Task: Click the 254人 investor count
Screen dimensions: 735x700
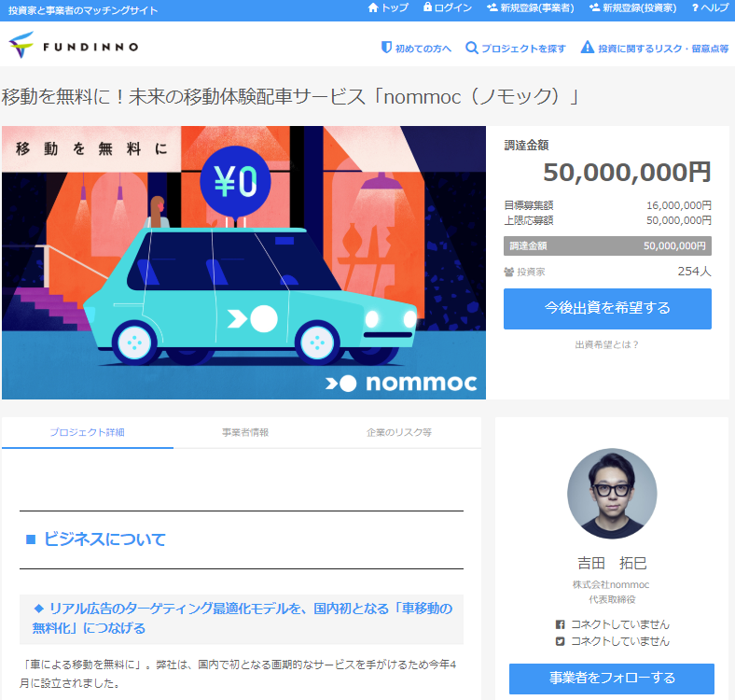Action: pyautogui.click(x=695, y=272)
